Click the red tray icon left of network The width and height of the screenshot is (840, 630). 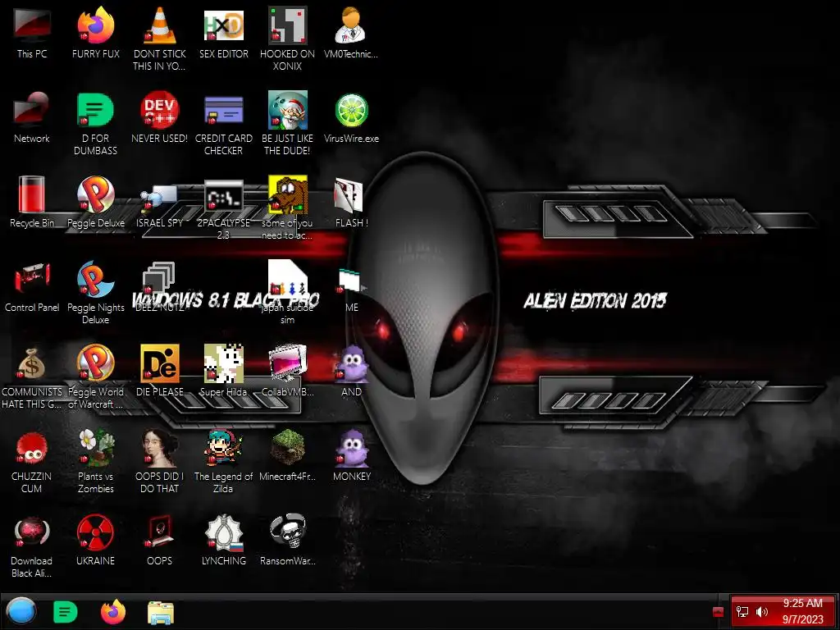[719, 611]
